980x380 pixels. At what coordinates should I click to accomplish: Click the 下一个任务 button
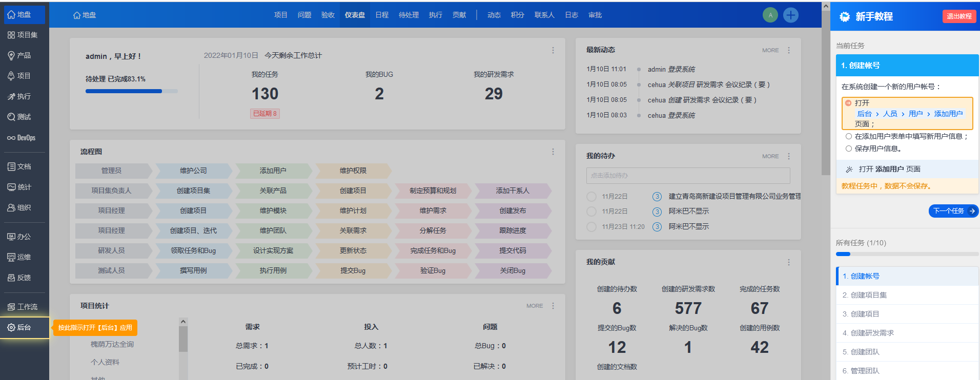[953, 211]
